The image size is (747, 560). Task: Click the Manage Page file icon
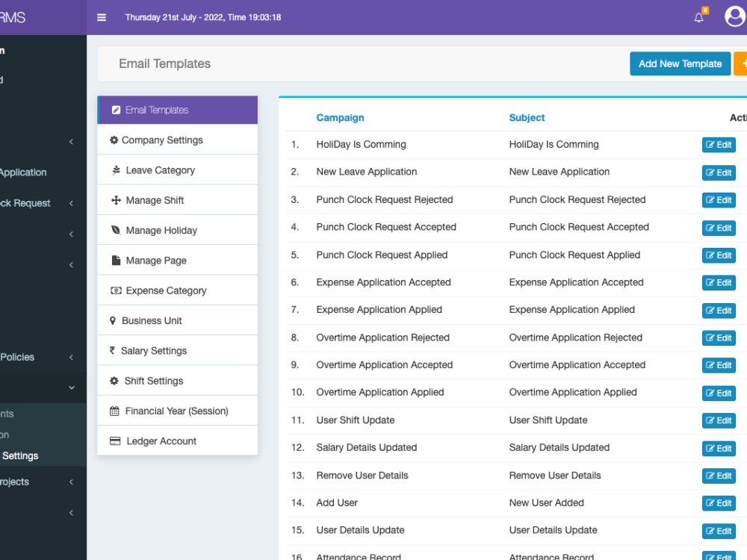coord(116,260)
